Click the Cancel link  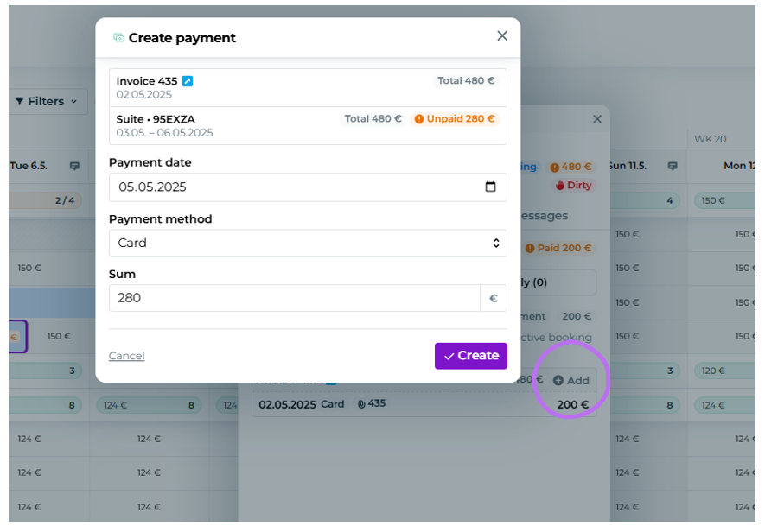coord(126,356)
